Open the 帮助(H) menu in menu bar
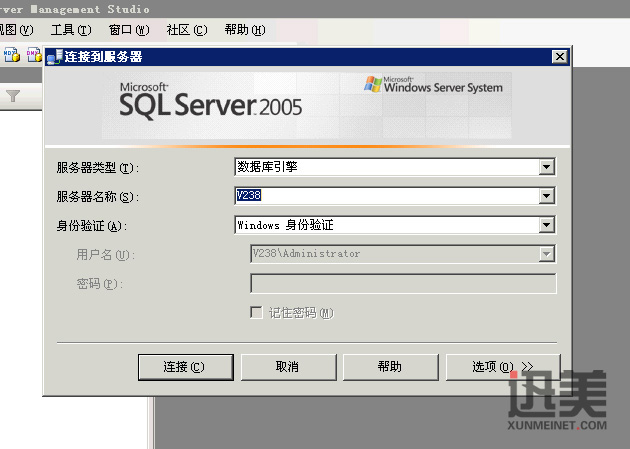This screenshot has height=449, width=630. pos(245,30)
